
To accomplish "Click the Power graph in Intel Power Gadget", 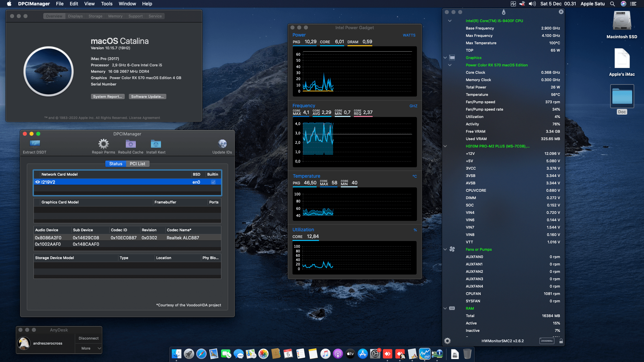I will 355,71.
